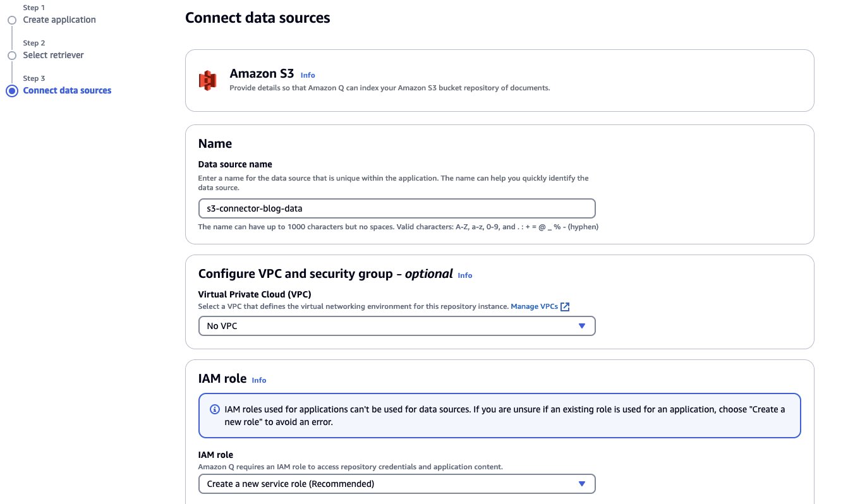Open the Manage VPCs link
This screenshot has width=848, height=504.
(x=535, y=306)
